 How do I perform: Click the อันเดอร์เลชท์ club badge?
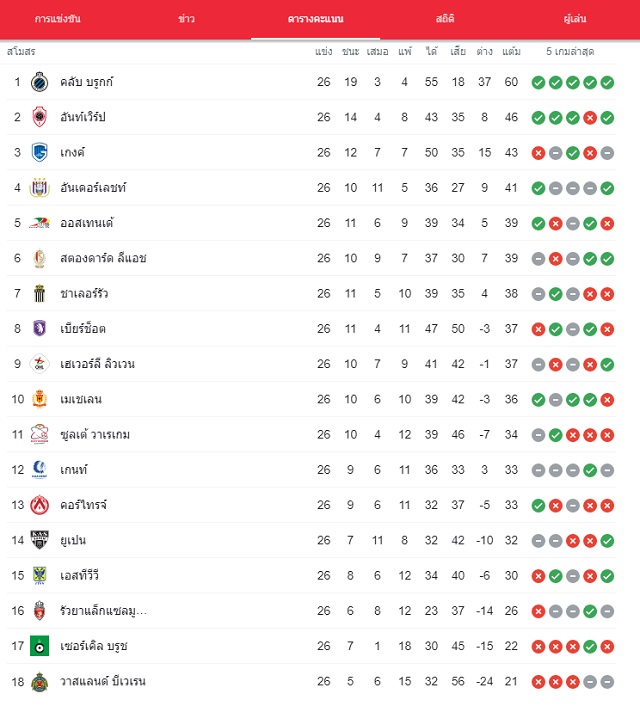40,188
